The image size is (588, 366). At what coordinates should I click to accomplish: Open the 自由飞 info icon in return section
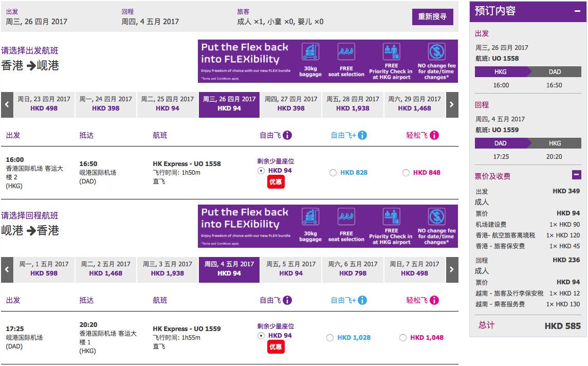[x=287, y=300]
